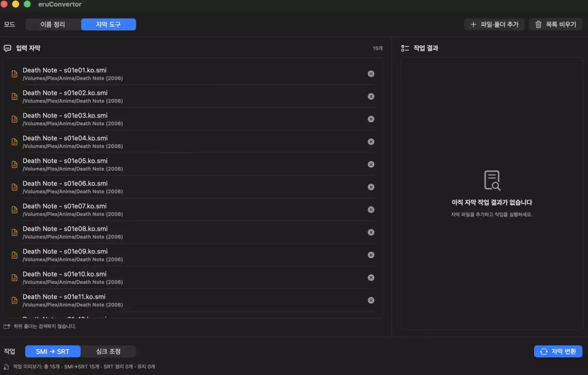Remove Death Note s01e02.ko.smi from list

371,96
